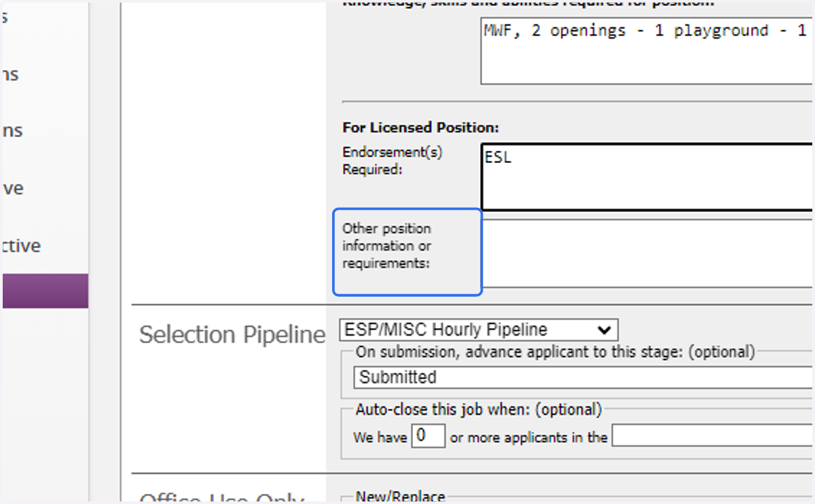
Task: Click the 'We have' text
Action: pos(380,437)
